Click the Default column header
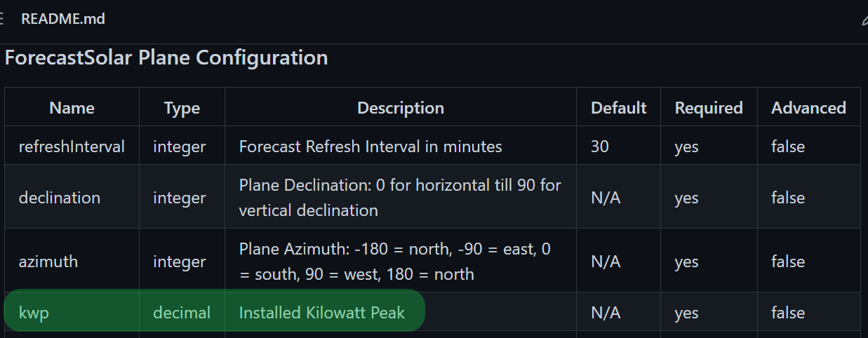 (x=618, y=108)
